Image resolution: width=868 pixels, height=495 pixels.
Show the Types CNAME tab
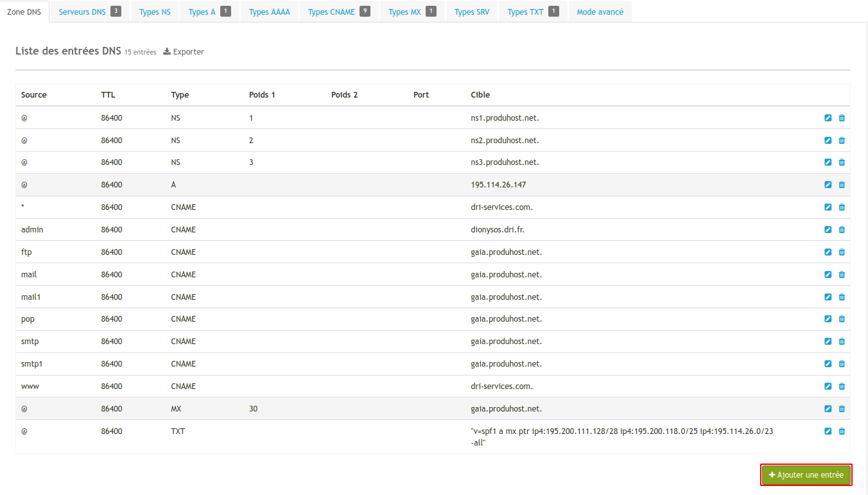339,12
